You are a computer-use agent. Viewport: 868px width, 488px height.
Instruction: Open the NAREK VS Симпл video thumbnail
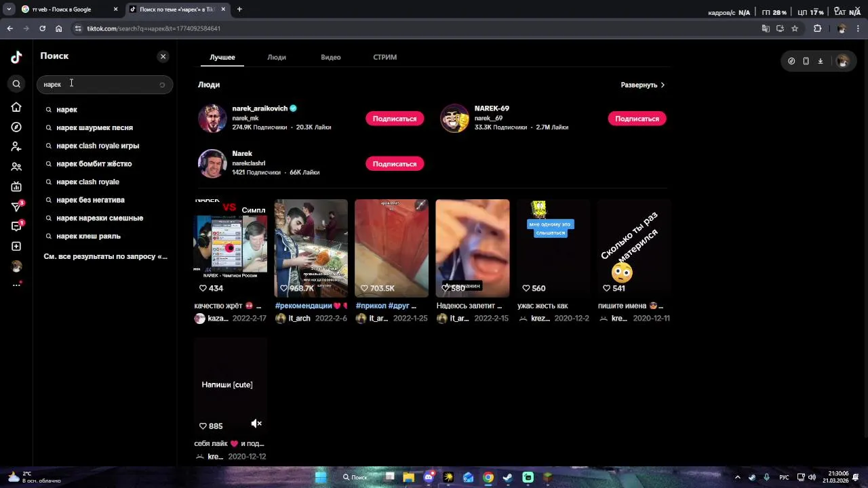point(231,248)
